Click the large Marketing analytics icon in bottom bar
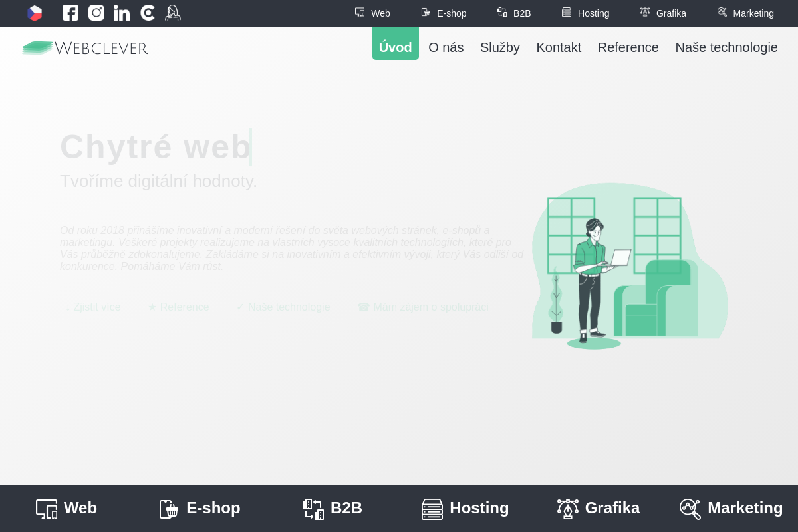 pyautogui.click(x=690, y=509)
